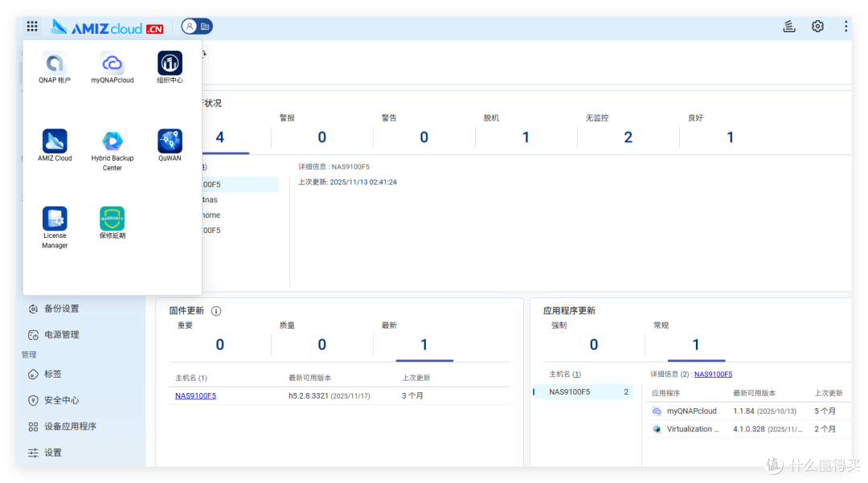
Task: Click firmware version h5.2.8.3321
Action: click(309, 395)
